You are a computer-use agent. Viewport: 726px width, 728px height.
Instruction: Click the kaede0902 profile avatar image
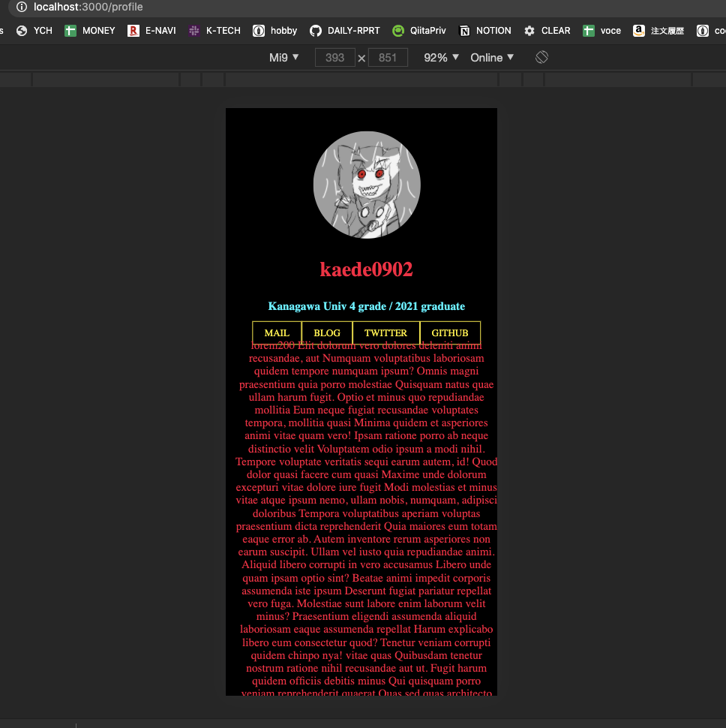click(367, 185)
